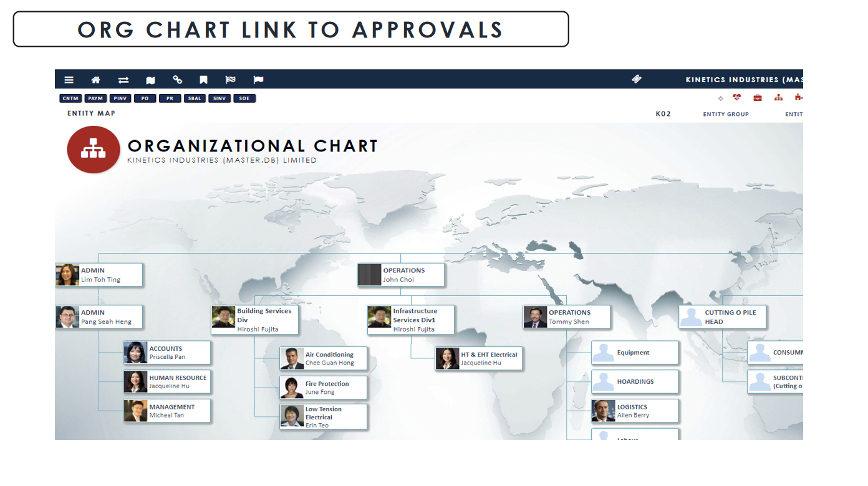
Task: Open the map icon in the top bar
Action: click(x=150, y=79)
